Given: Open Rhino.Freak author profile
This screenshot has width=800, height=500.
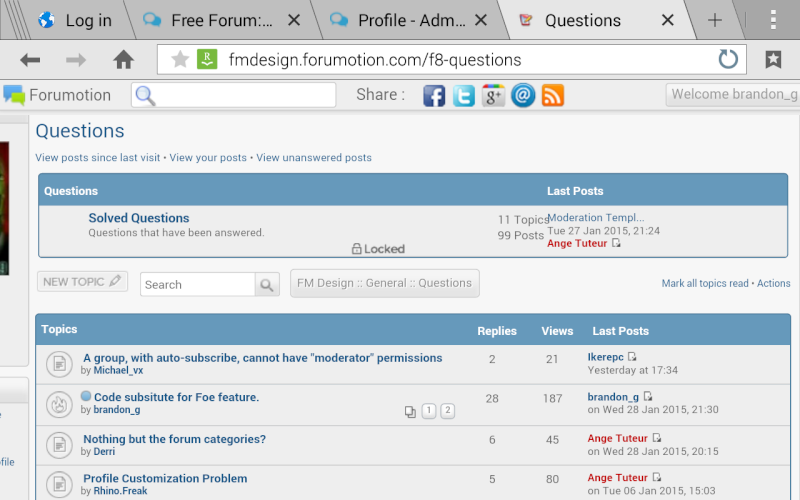Looking at the screenshot, I should (120, 491).
